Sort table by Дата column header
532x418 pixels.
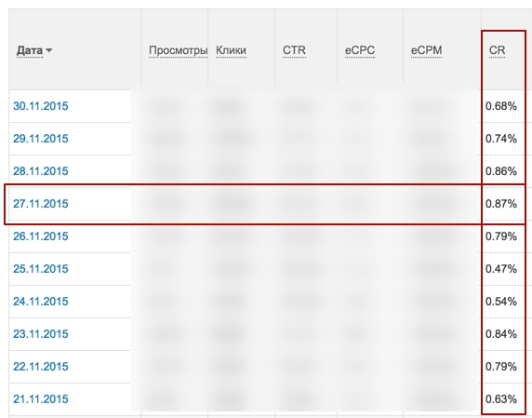[x=30, y=50]
